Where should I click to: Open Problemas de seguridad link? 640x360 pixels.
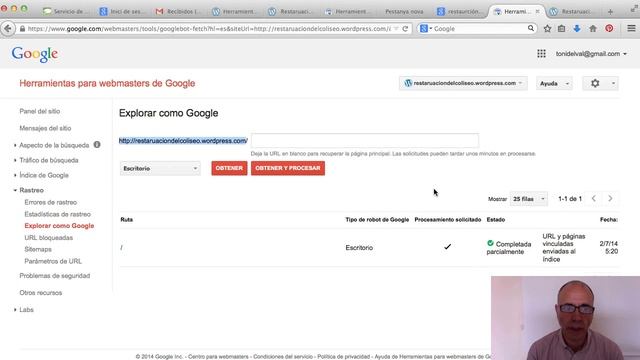coord(55,276)
